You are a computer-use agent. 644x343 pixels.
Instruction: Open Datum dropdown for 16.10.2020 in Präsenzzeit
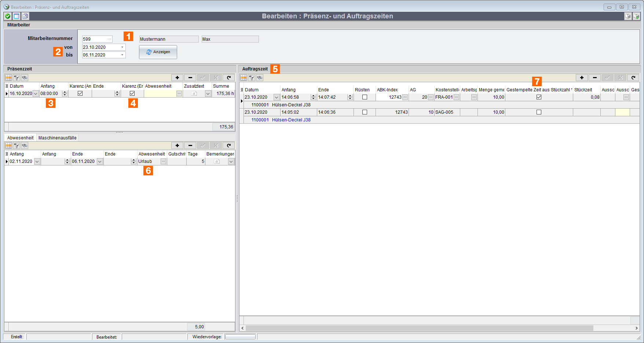coord(36,94)
